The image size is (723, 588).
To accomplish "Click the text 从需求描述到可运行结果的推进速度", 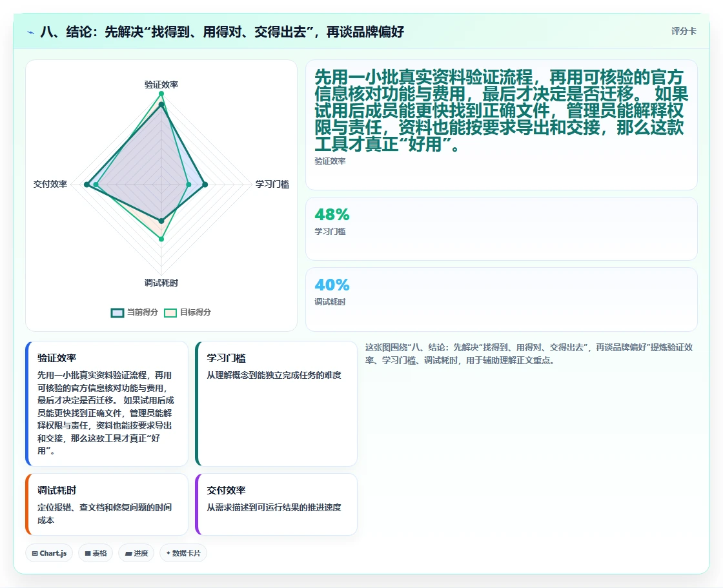I will click(x=274, y=507).
